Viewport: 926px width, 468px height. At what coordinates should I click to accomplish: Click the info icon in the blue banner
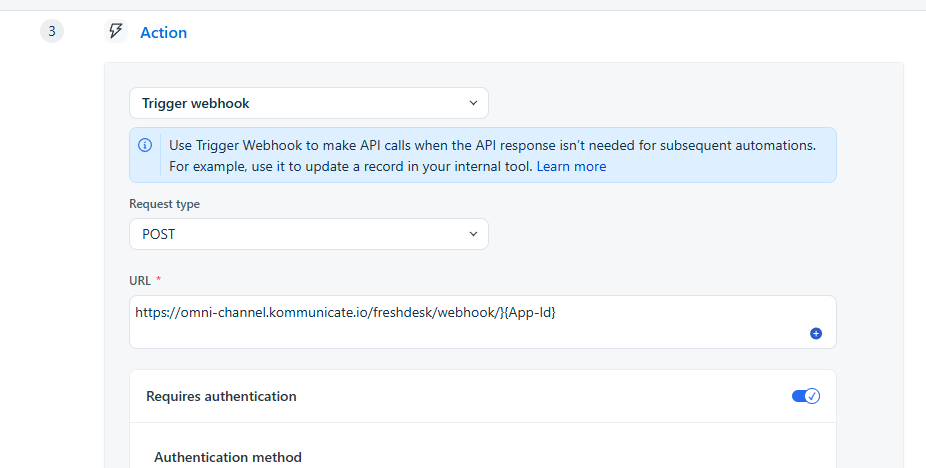(145, 145)
